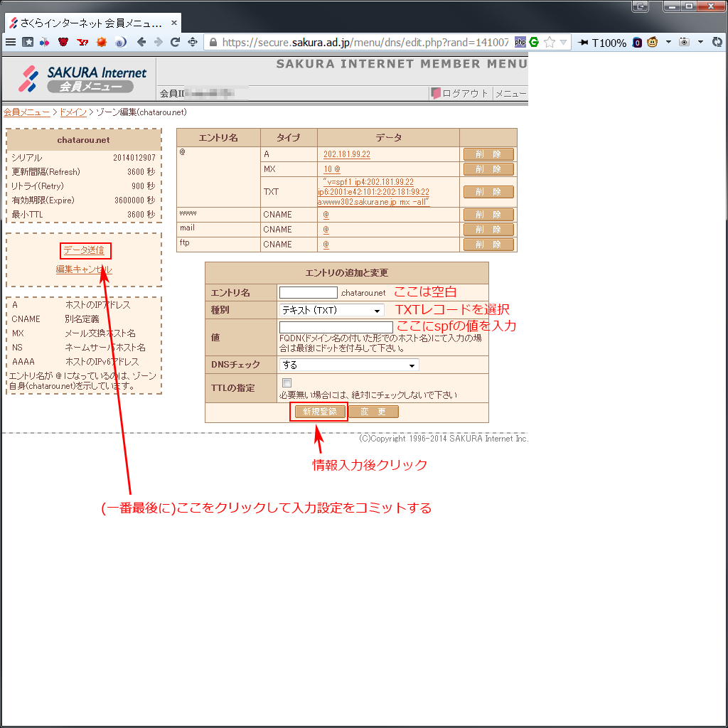Image resolution: width=728 pixels, height=728 pixels.
Task: Click the browser address bar URL
Action: pos(365,42)
